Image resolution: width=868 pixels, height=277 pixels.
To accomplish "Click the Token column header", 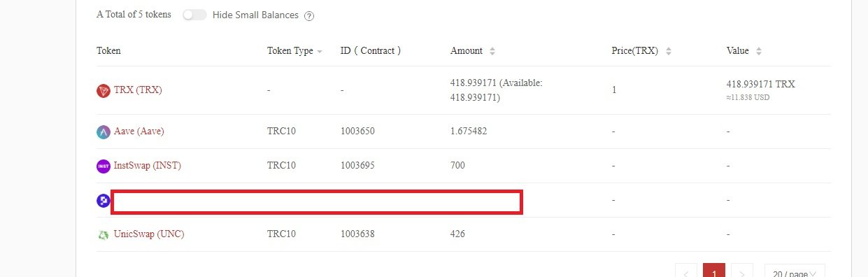I will [108, 51].
